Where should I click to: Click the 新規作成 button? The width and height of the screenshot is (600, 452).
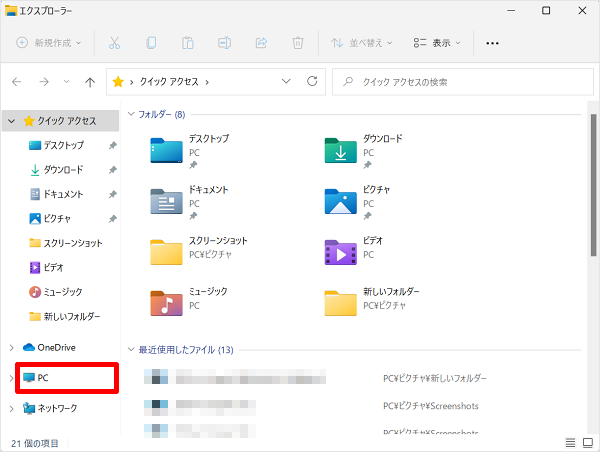pyautogui.click(x=50, y=43)
